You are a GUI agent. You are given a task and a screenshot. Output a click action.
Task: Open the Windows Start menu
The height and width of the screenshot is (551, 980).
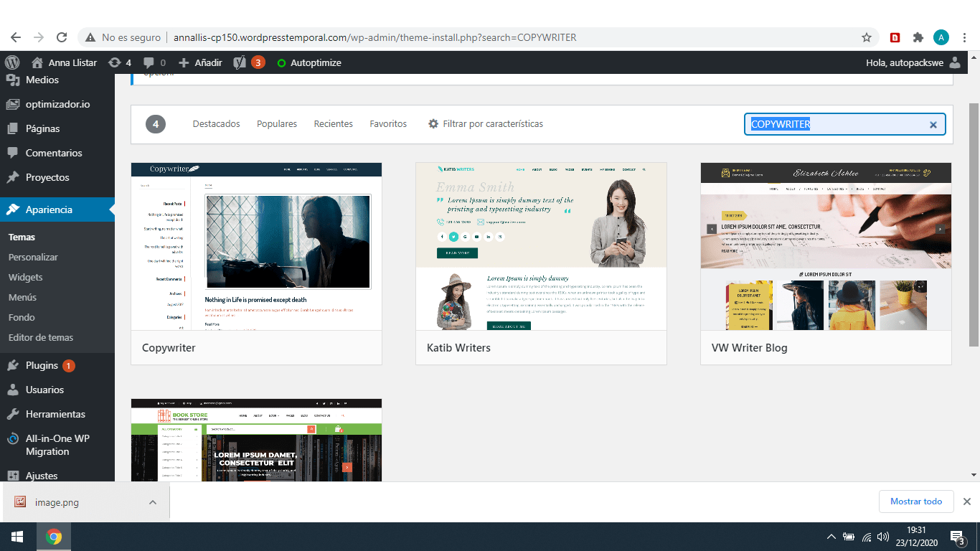tap(17, 537)
